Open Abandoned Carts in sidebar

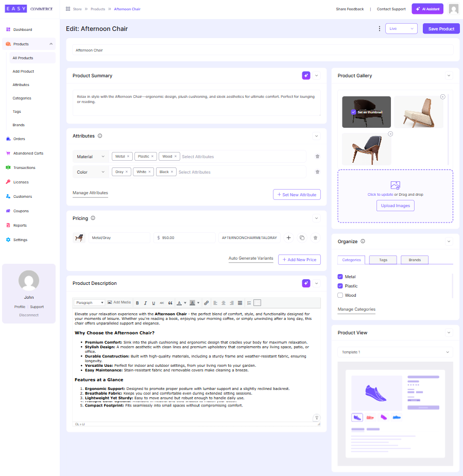click(x=29, y=154)
